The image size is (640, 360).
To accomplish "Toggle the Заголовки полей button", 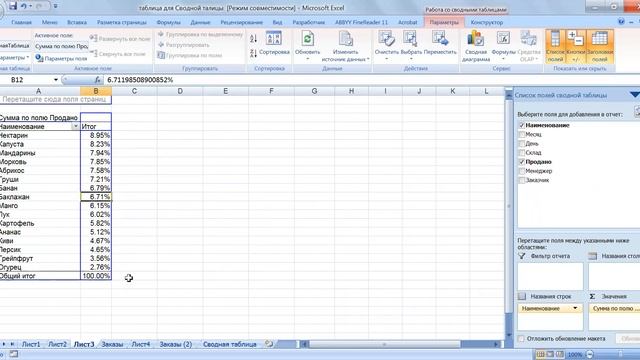I will [600, 46].
